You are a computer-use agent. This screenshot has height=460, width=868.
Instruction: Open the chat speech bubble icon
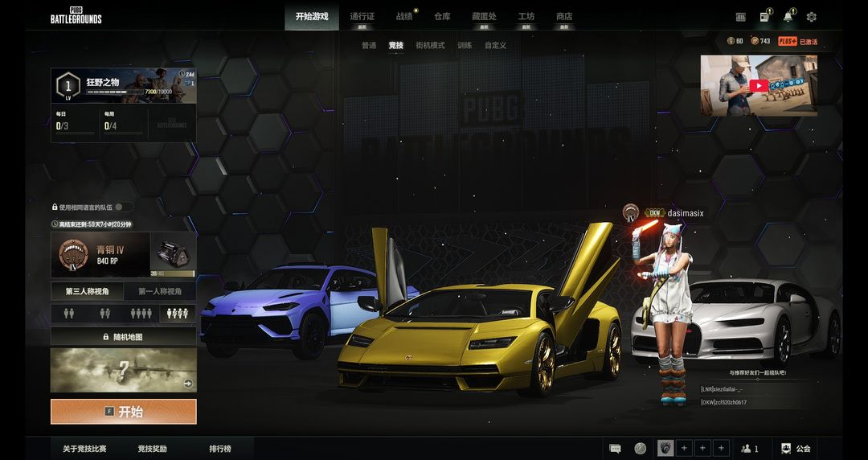[x=615, y=449]
